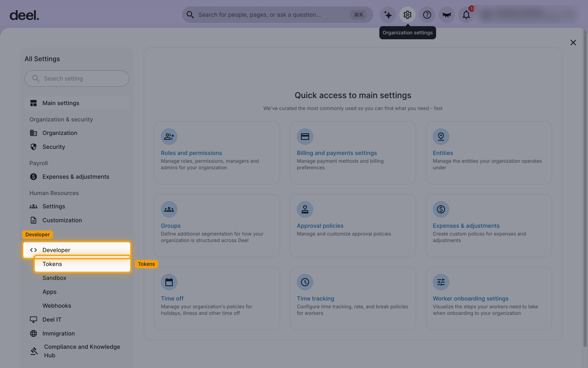Click the Main settings grid icon

coord(33,103)
